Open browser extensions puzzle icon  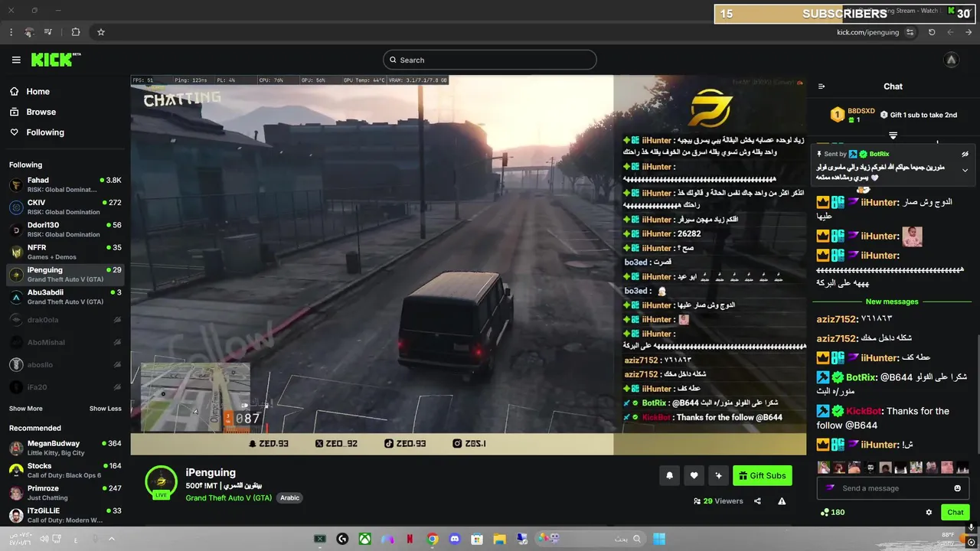click(75, 32)
